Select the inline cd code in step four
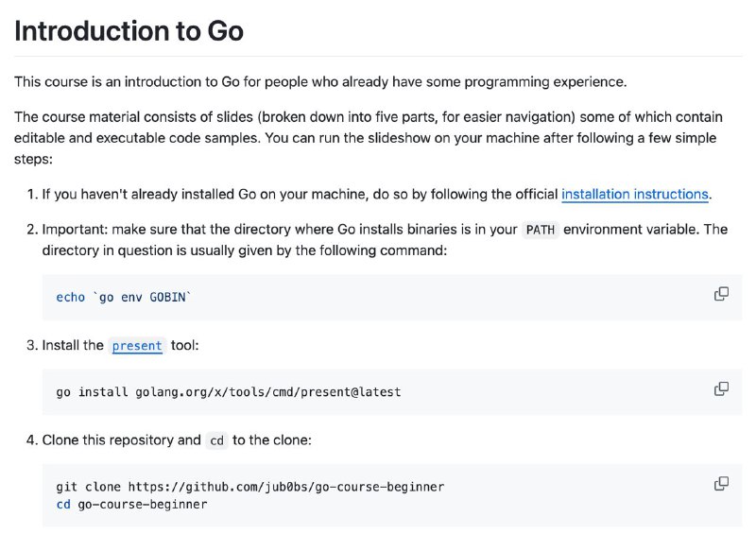 coord(217,440)
